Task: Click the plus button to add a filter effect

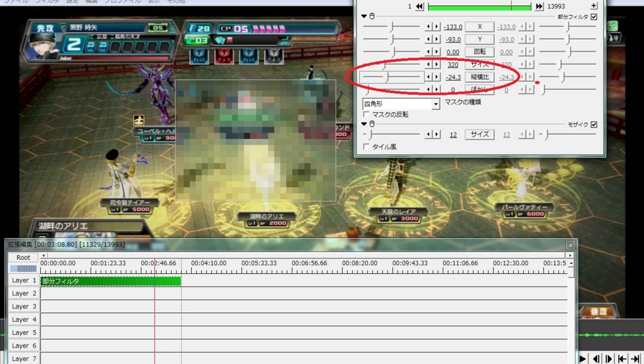Action: click(594, 6)
